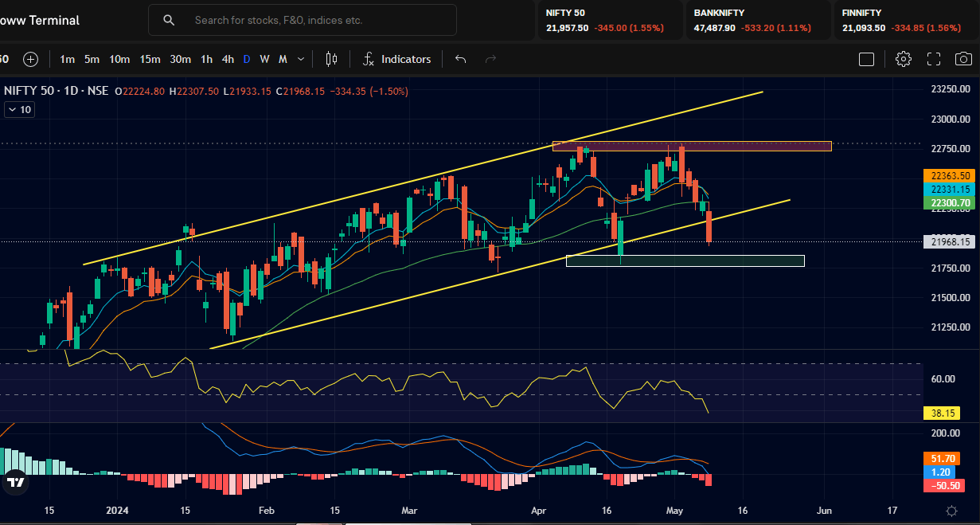Focus the stocks search field

click(x=303, y=20)
